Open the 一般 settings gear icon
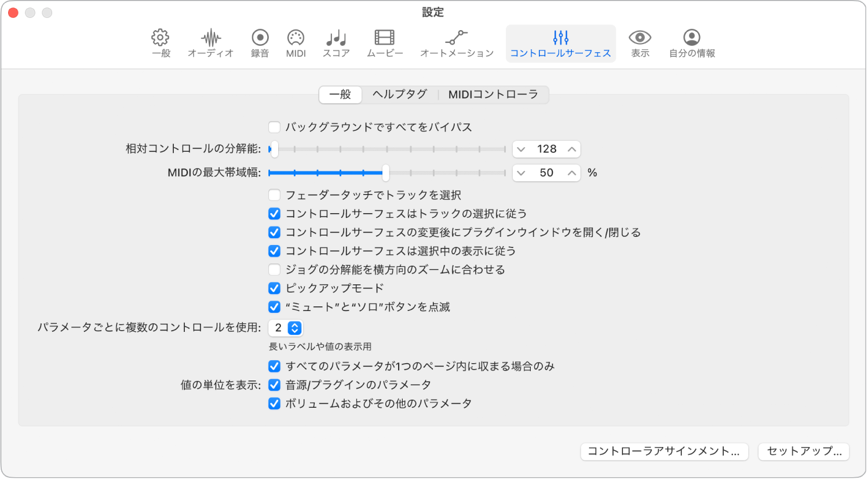The image size is (868, 479). (161, 43)
